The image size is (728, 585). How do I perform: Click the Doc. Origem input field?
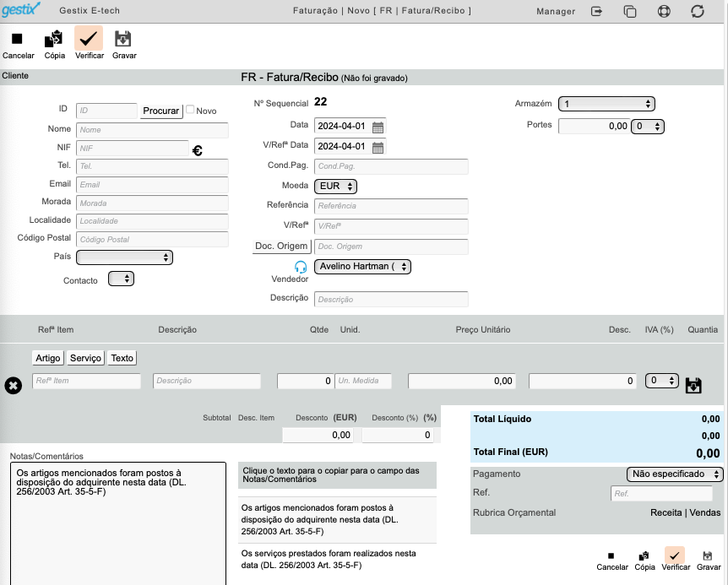click(391, 246)
